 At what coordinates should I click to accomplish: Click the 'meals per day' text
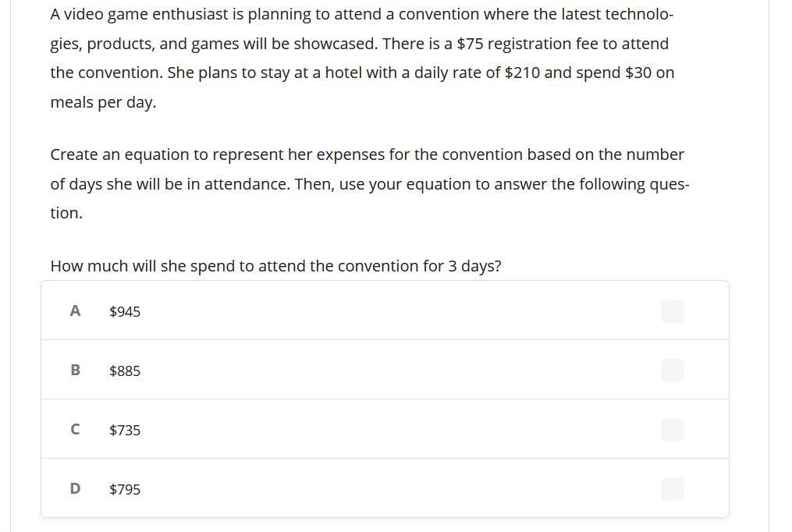coord(103,102)
